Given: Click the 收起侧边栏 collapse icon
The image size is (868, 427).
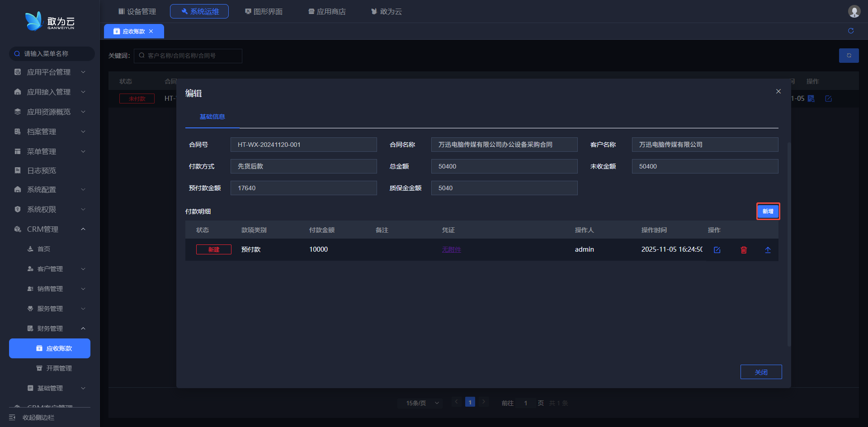Looking at the screenshot, I should pyautogui.click(x=12, y=418).
